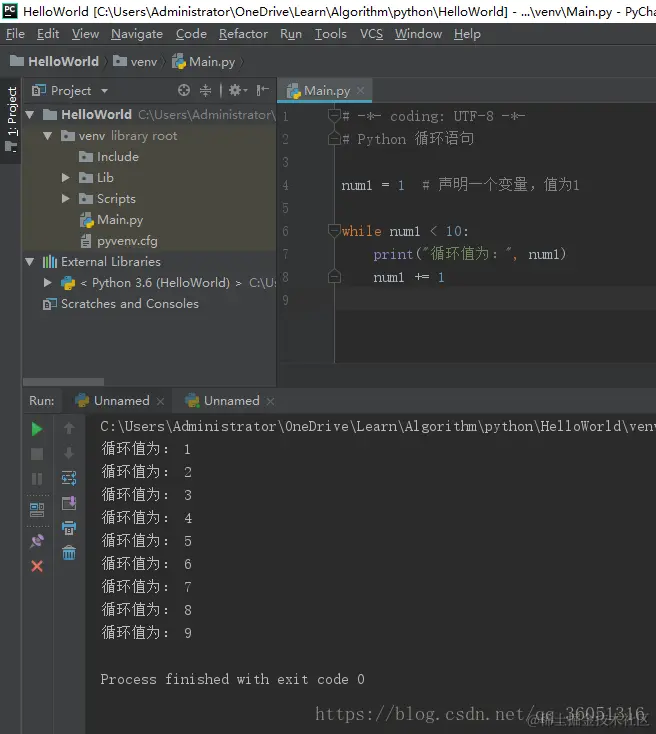This screenshot has width=656, height=734.
Task: Click the fold end marker at line 8
Action: coord(334,277)
